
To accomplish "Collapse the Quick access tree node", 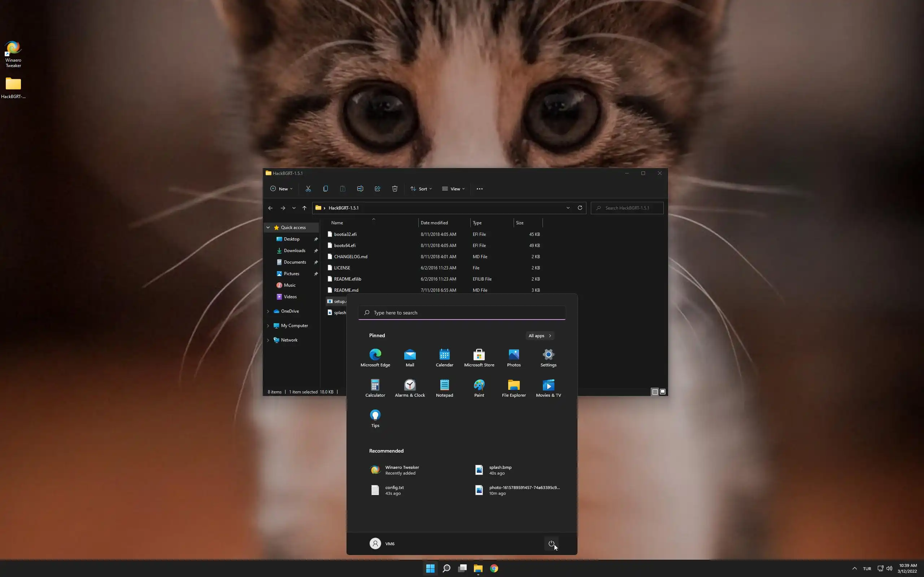I will coord(268,228).
